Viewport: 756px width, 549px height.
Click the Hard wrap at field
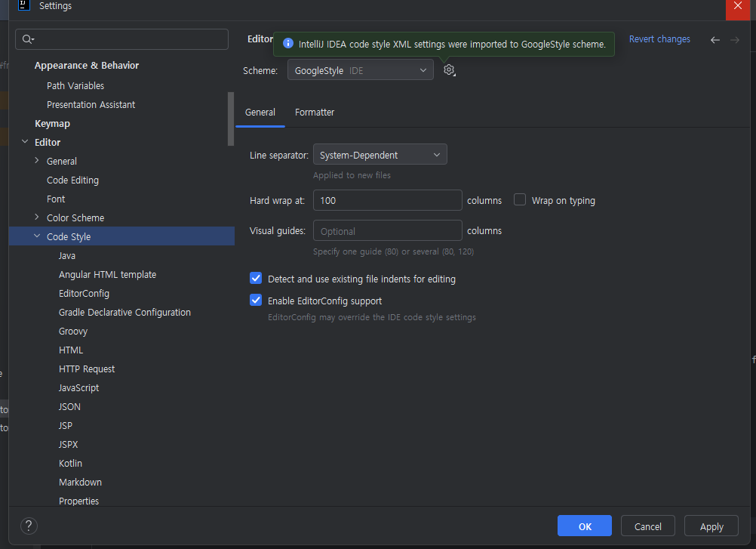pyautogui.click(x=388, y=200)
